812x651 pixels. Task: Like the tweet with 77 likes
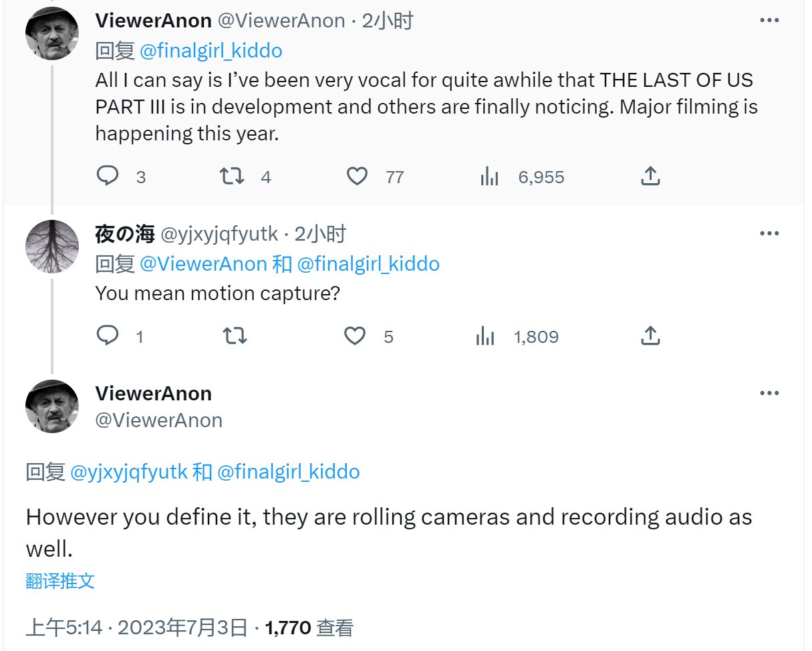[x=358, y=176]
